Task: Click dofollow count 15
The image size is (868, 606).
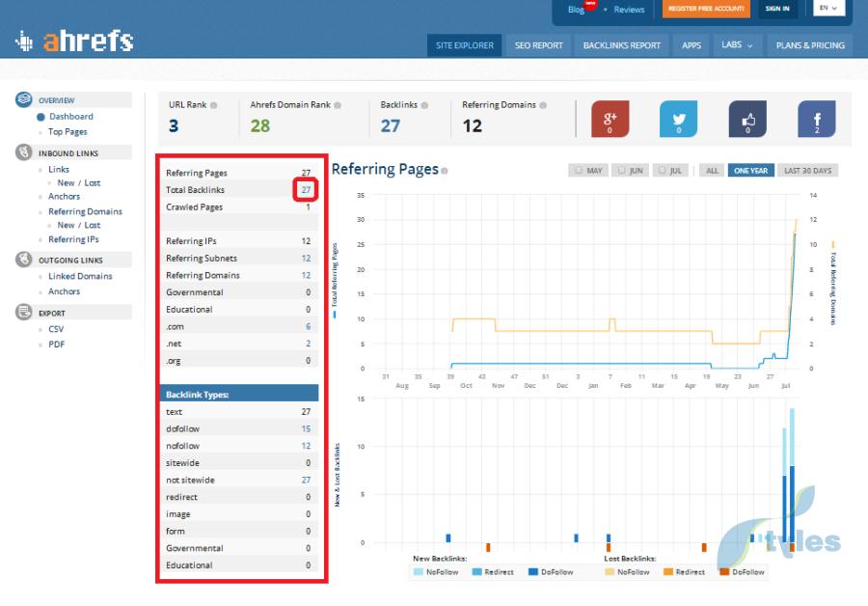Action: [306, 428]
